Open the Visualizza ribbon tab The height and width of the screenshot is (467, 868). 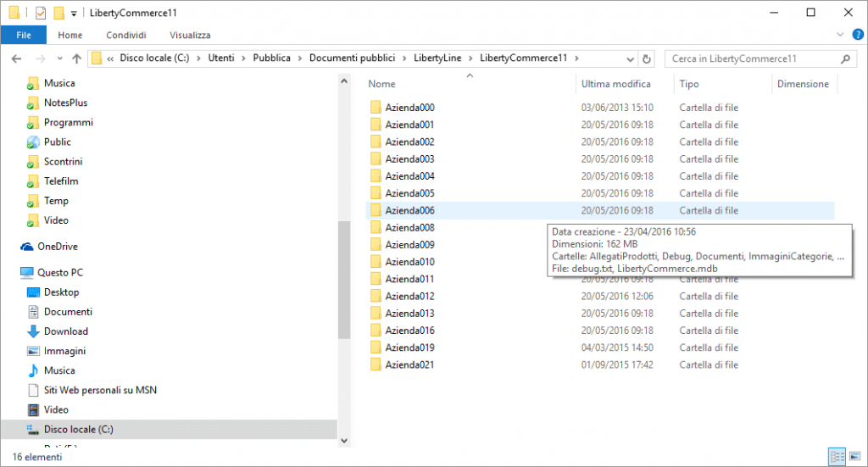(190, 35)
